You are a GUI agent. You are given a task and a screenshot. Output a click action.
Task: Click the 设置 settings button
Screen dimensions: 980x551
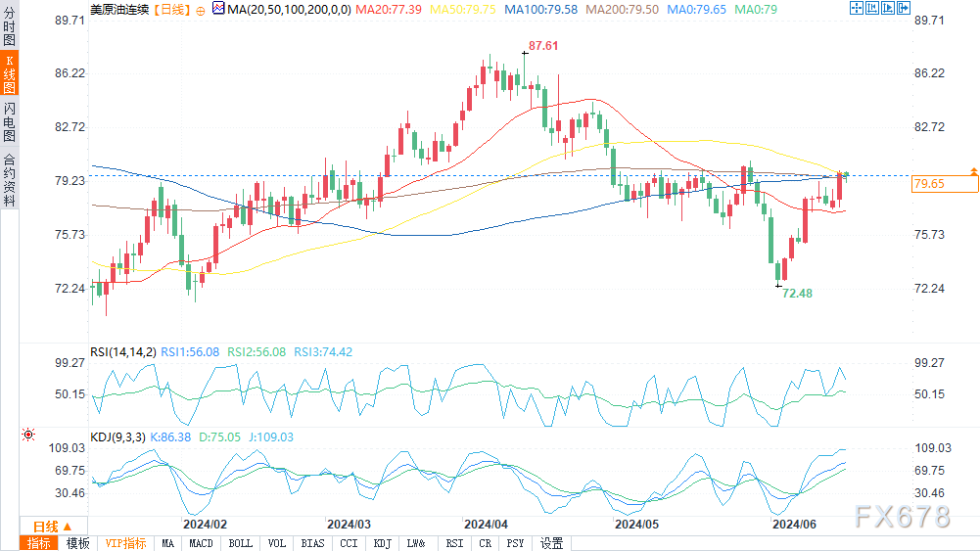click(x=552, y=543)
